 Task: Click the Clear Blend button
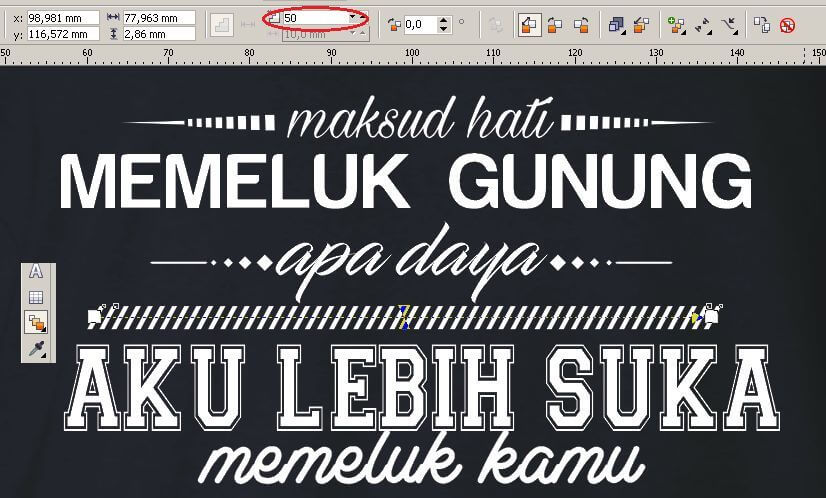coord(788,25)
